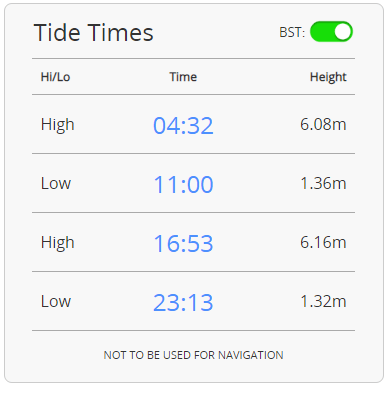Click the 1.36m height value
Screen dimensions: 389x394
point(323,183)
